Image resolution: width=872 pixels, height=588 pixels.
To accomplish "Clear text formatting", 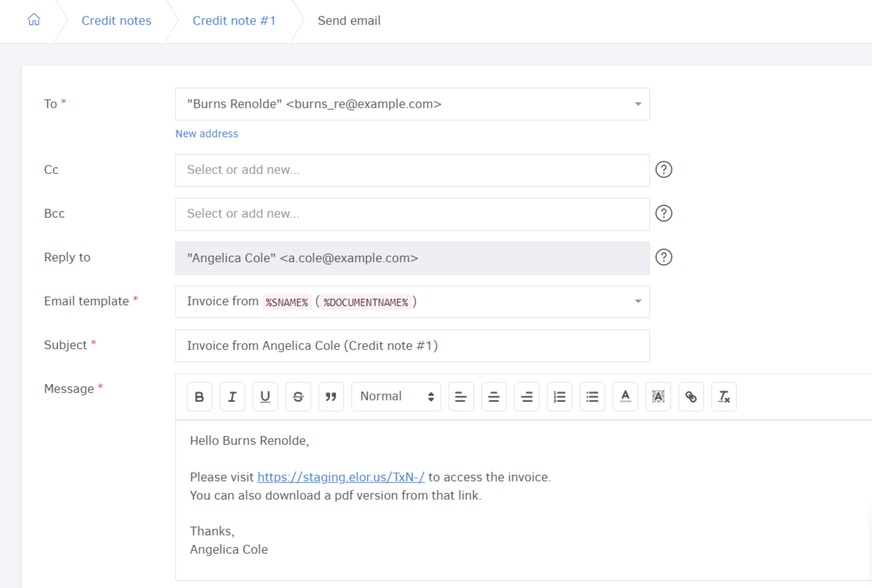I will point(724,397).
